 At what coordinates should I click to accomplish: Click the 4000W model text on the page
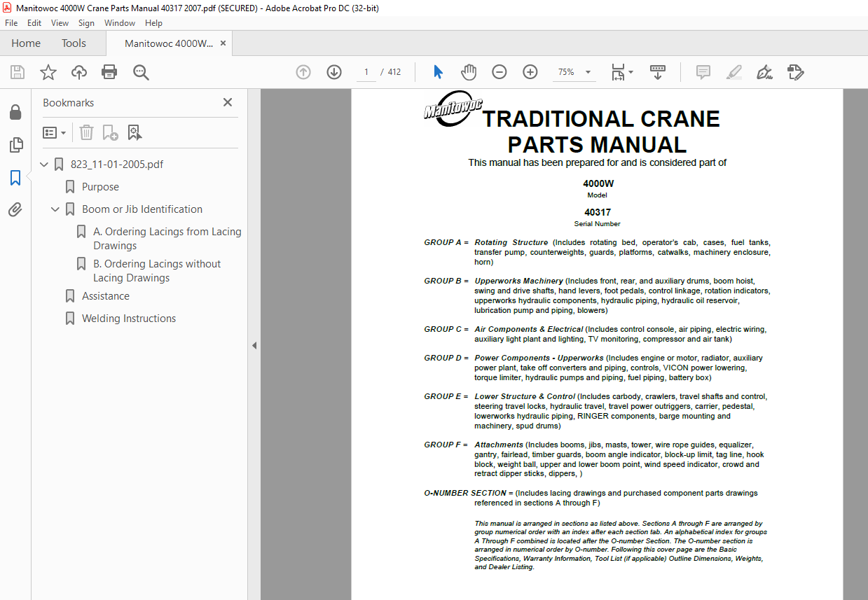[x=598, y=184]
